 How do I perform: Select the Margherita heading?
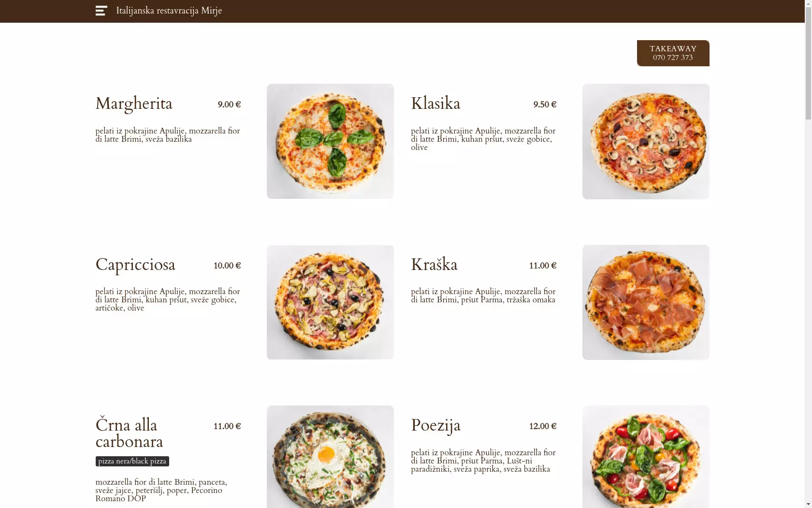tap(134, 104)
